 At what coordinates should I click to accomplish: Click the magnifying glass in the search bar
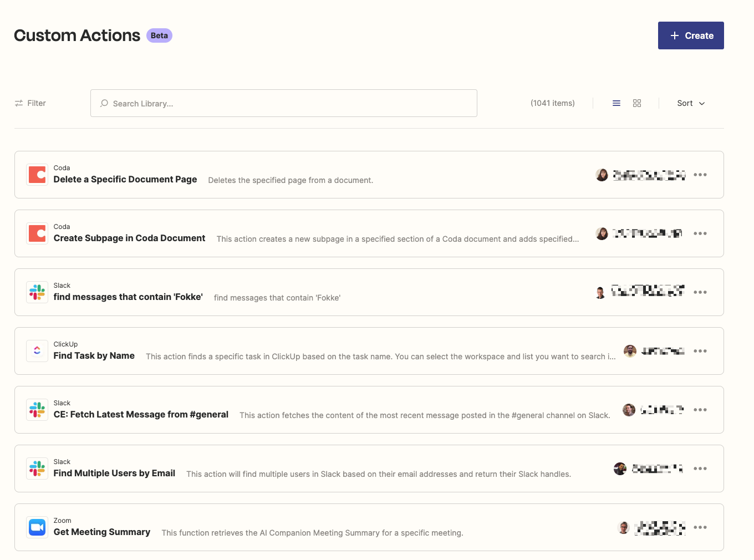pos(104,103)
